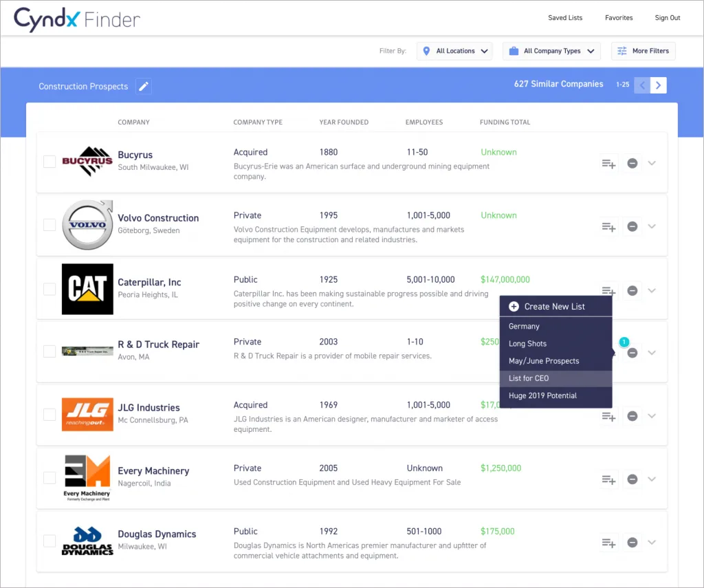Image resolution: width=704 pixels, height=588 pixels.
Task: Select Create New List in popup
Action: pyautogui.click(x=555, y=306)
